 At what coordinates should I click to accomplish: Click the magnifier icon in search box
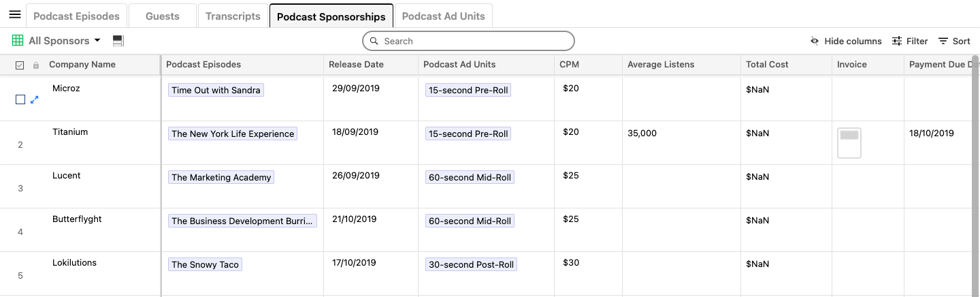(x=374, y=41)
